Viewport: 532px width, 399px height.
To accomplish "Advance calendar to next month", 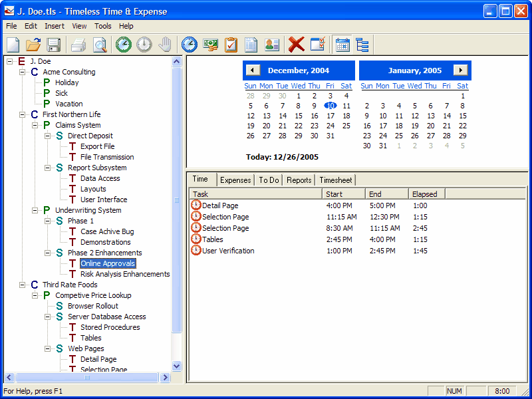I will click(460, 70).
